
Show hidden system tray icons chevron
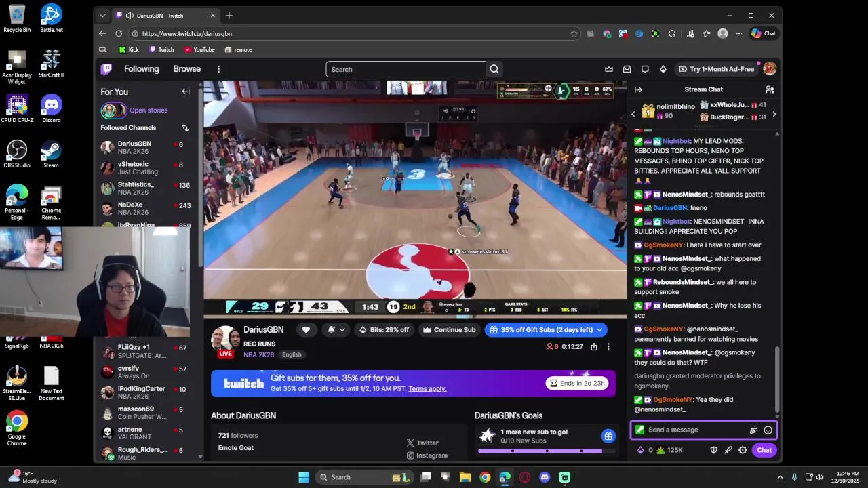click(779, 477)
